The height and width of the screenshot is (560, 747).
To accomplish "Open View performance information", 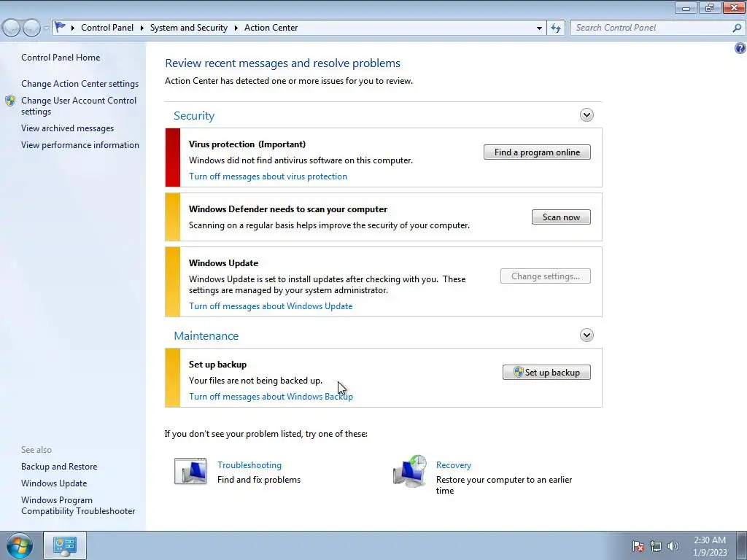I will tap(80, 145).
